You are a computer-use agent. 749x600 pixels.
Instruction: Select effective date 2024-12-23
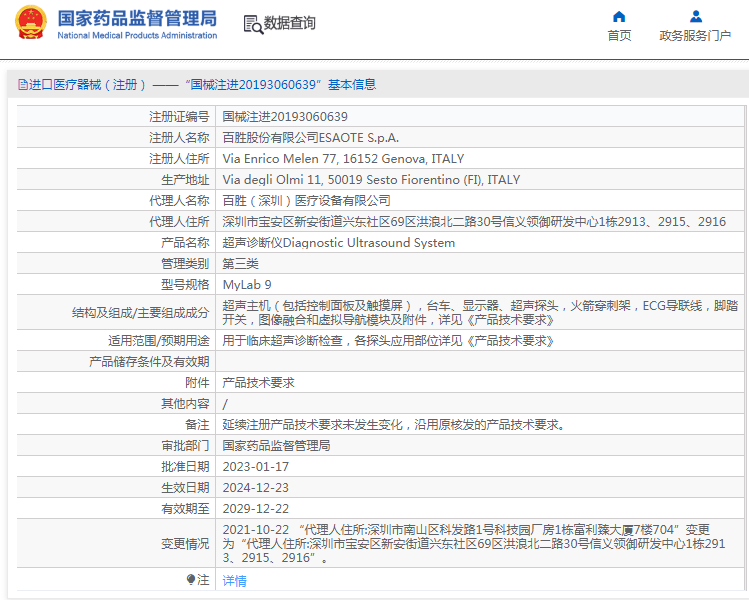[x=256, y=488]
